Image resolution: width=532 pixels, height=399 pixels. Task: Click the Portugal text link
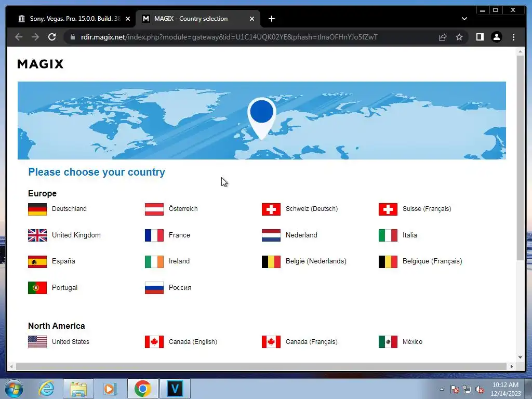point(65,288)
